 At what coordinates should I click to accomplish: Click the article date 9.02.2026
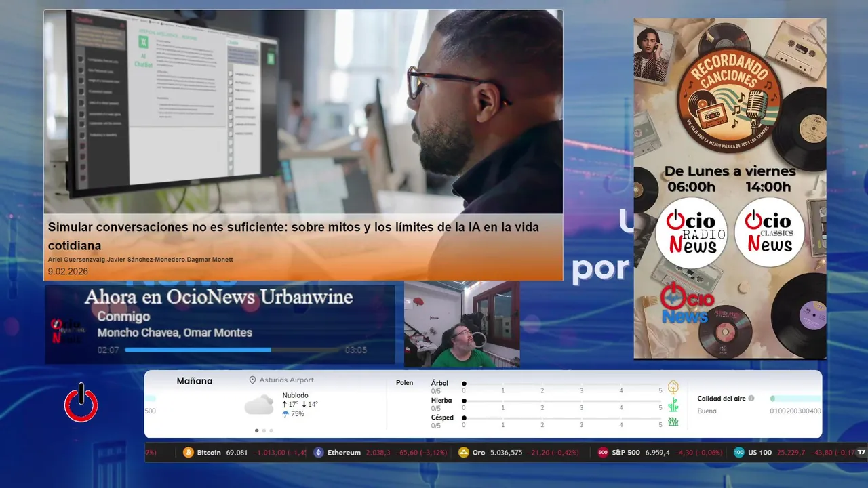coord(68,272)
